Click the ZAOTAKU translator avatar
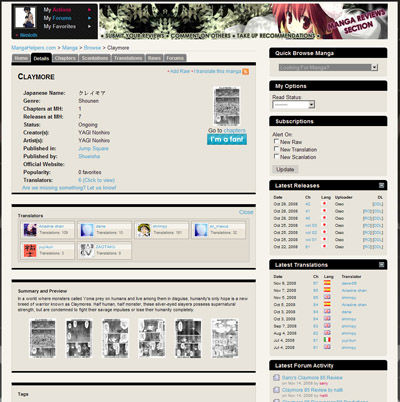The width and height of the screenshot is (400, 402). tap(87, 250)
